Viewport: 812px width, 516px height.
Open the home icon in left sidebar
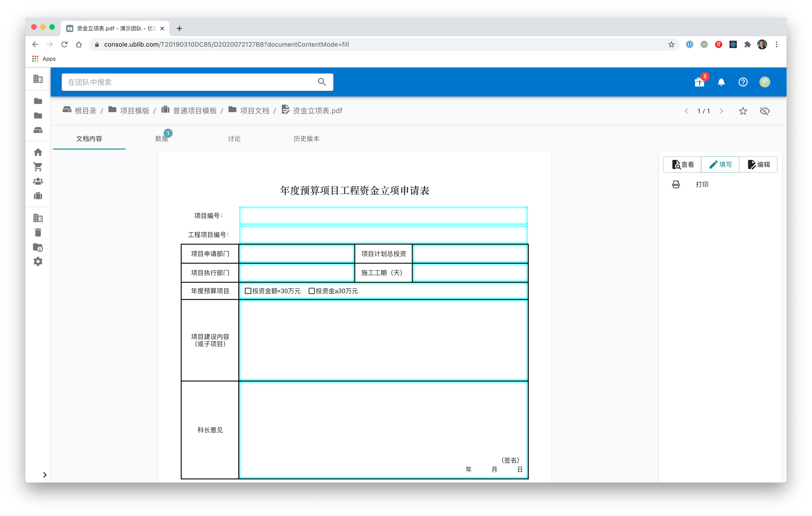(38, 152)
